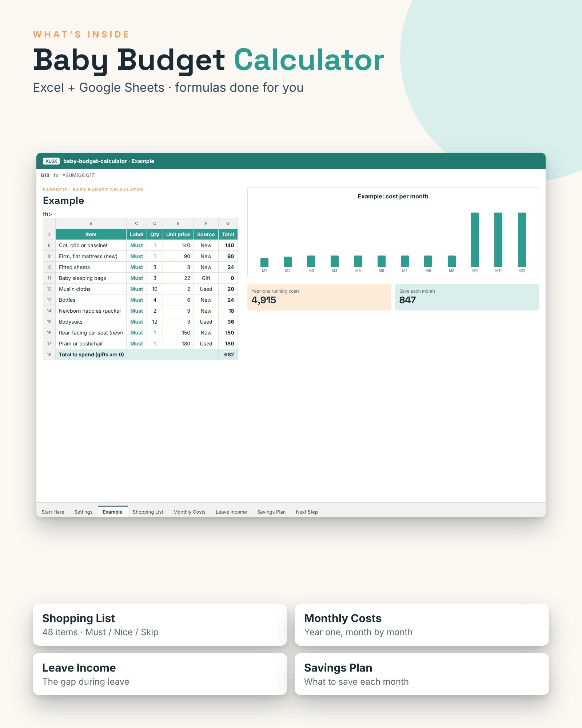Open the Leave Income sheet tab

[x=231, y=512]
